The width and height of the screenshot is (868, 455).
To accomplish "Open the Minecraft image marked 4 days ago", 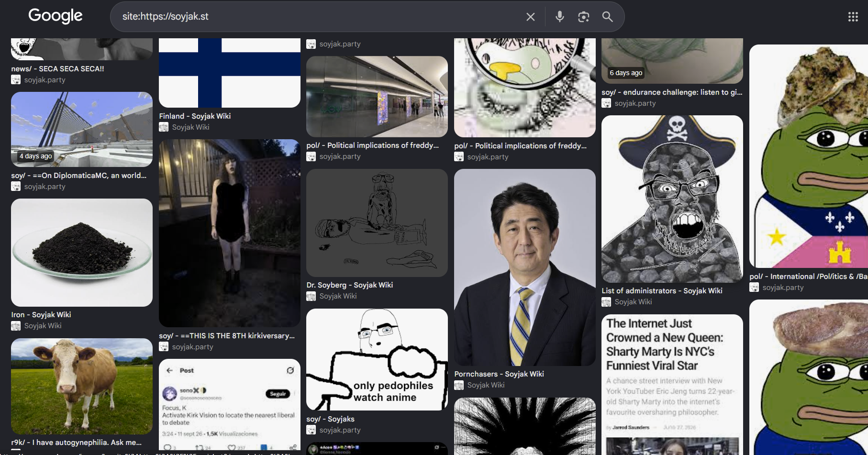I will [x=82, y=129].
